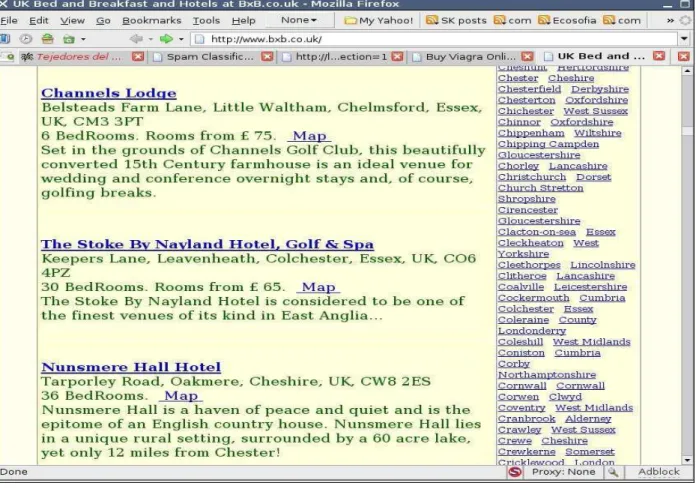
Task: Follow the Church Stretton link
Action: (540, 188)
